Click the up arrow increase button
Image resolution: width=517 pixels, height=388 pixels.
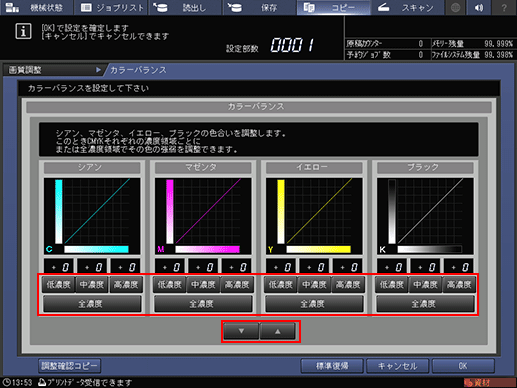277,331
